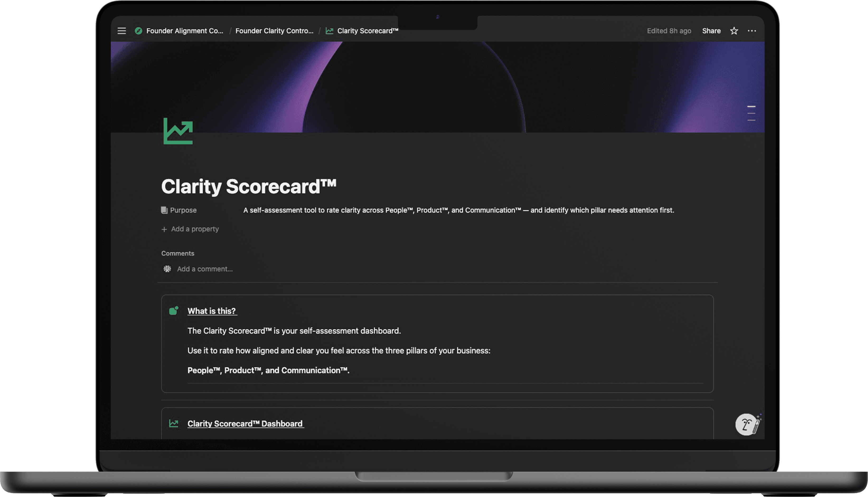Click the Purpose property value text
Viewport: 868px width, 497px height.
click(x=458, y=210)
